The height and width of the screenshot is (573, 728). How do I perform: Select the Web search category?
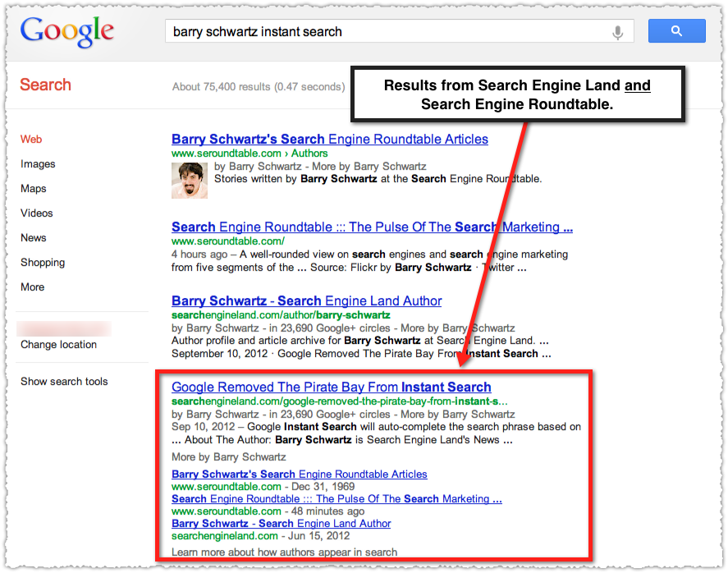(x=31, y=140)
